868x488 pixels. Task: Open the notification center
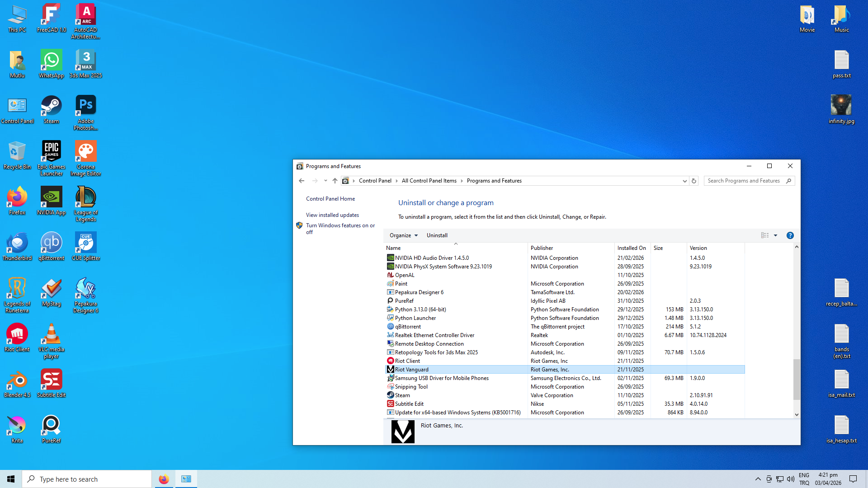pos(853,479)
